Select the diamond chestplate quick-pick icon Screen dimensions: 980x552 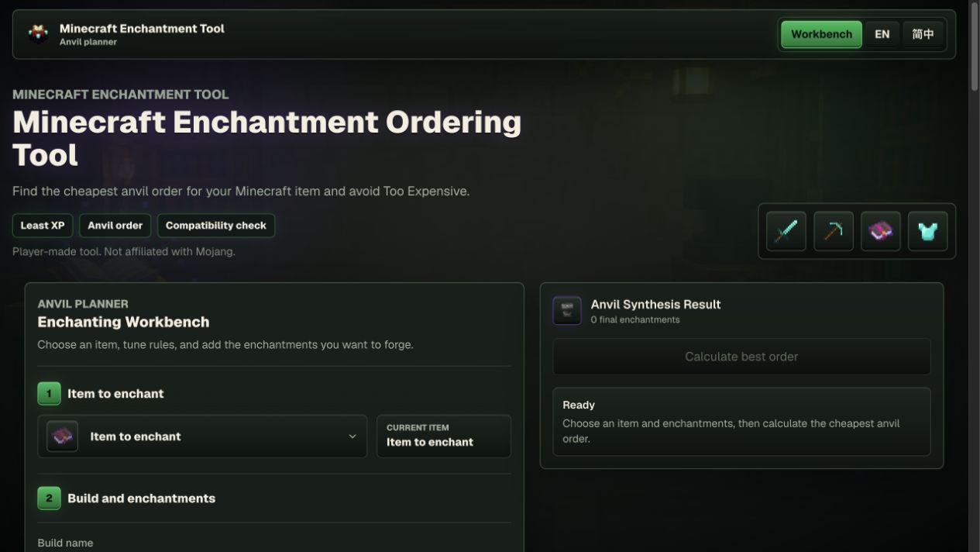(927, 231)
